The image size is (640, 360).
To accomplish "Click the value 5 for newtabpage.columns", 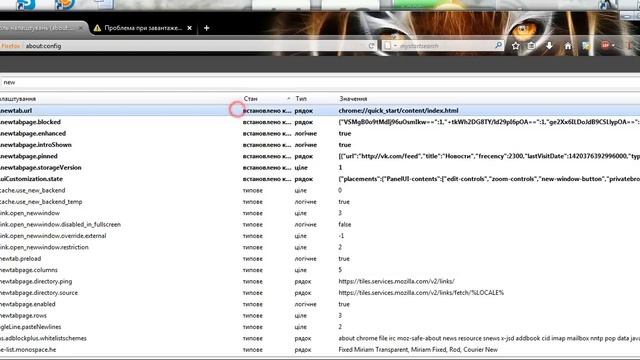I will click(340, 270).
